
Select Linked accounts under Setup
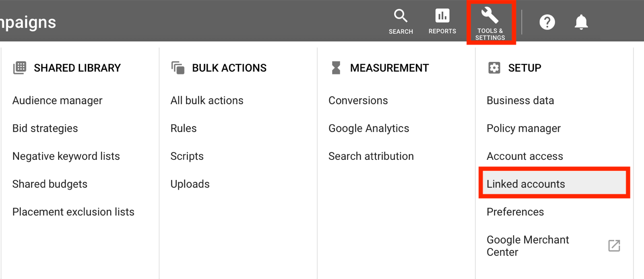[x=526, y=184]
